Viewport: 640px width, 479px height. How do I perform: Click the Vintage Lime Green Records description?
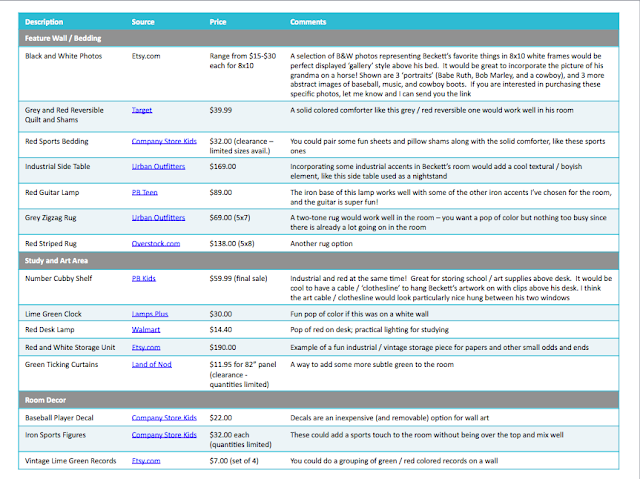coord(71,461)
